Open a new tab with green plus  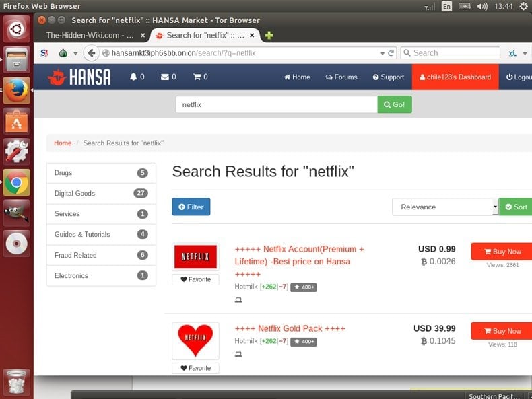(x=269, y=35)
